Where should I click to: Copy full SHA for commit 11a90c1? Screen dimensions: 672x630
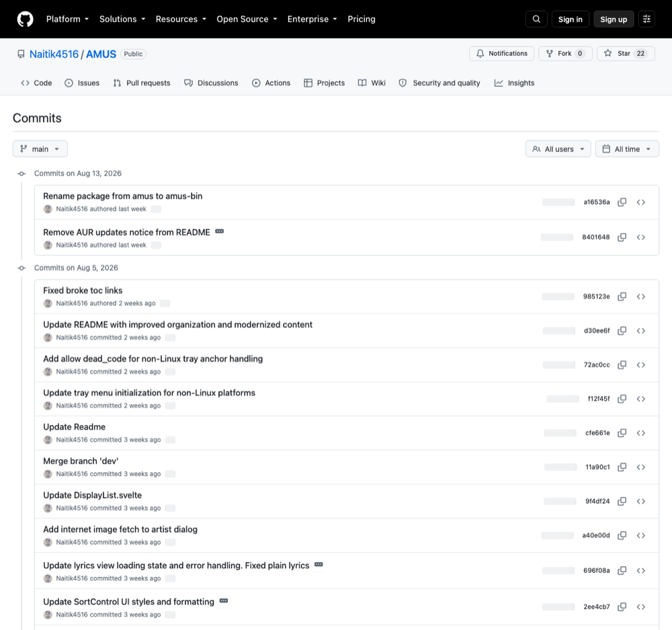(622, 467)
